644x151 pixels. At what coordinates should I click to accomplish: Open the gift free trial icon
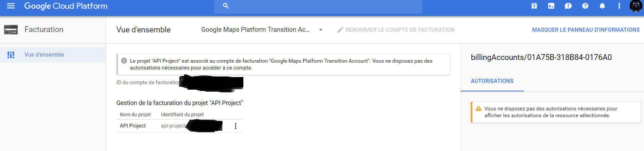coord(534,6)
